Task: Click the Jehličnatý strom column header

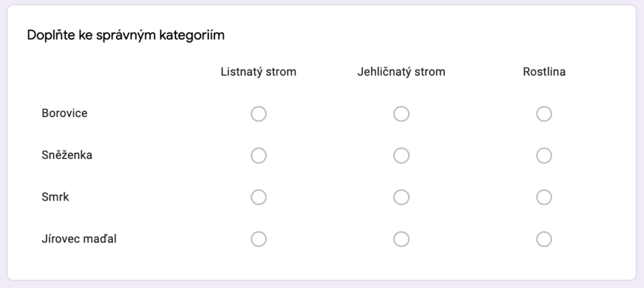Action: pyautogui.click(x=401, y=72)
